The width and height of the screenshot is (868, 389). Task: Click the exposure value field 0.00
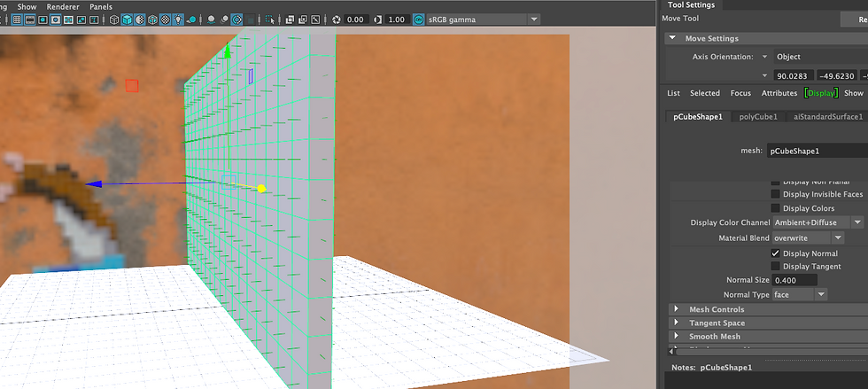click(x=354, y=19)
